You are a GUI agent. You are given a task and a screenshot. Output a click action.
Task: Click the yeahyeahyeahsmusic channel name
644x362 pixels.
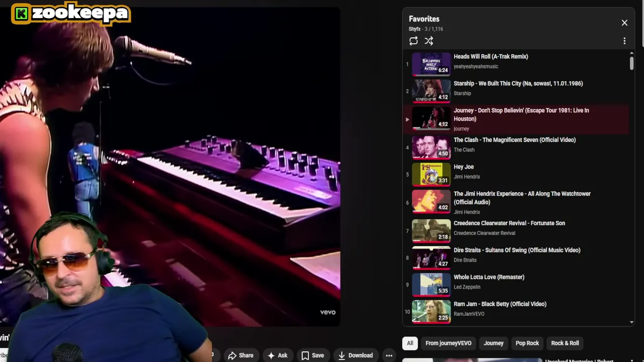pyautogui.click(x=476, y=66)
